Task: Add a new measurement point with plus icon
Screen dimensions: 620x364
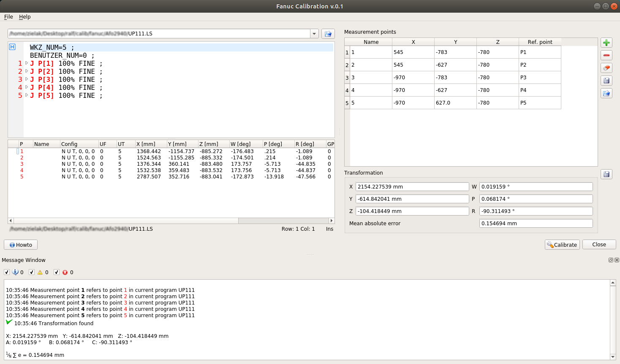Action: pos(606,43)
